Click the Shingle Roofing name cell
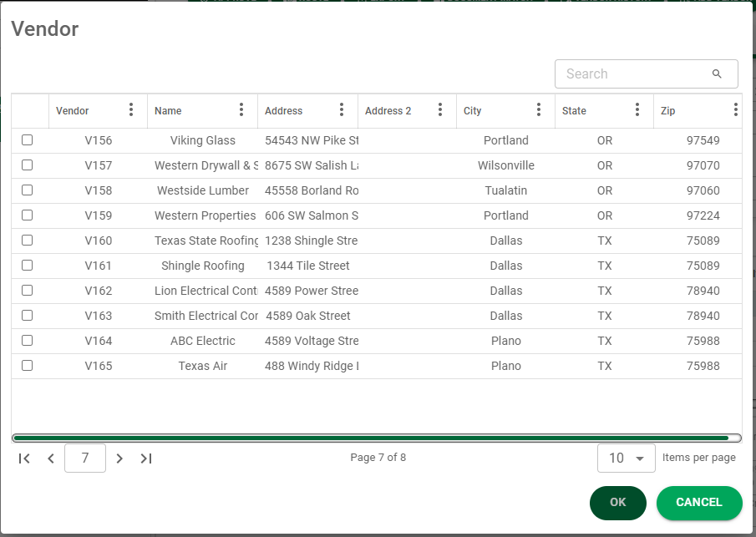Screen dimensions: 756x537 (x=202, y=266)
